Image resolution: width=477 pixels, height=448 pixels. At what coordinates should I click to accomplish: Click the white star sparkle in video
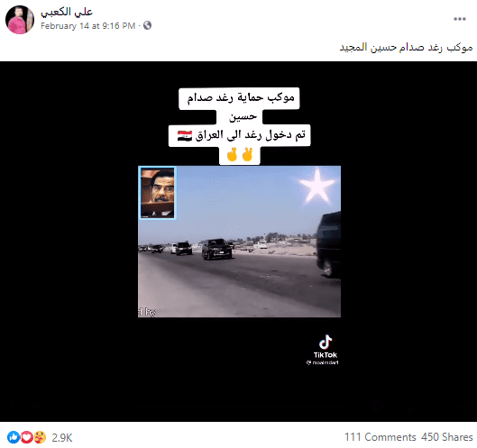pyautogui.click(x=316, y=186)
